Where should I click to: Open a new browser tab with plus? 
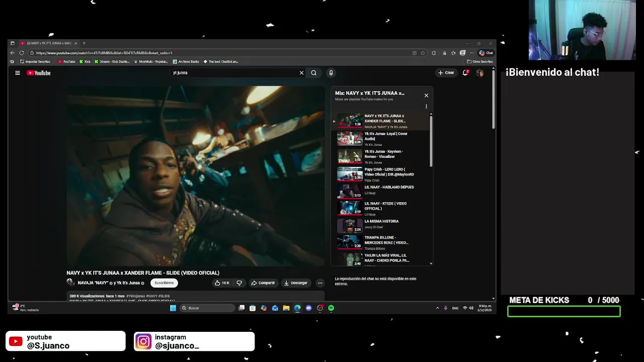point(84,43)
